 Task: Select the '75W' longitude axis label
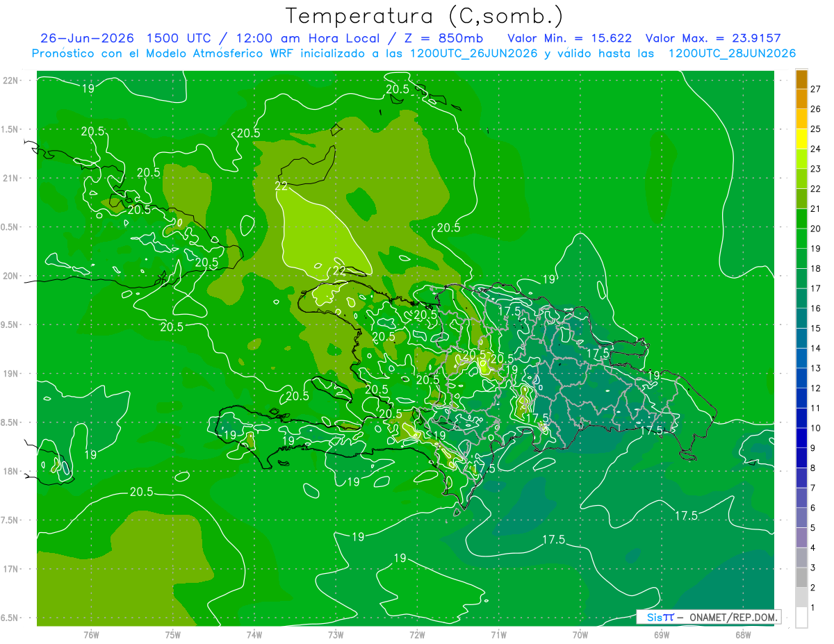pos(173,634)
